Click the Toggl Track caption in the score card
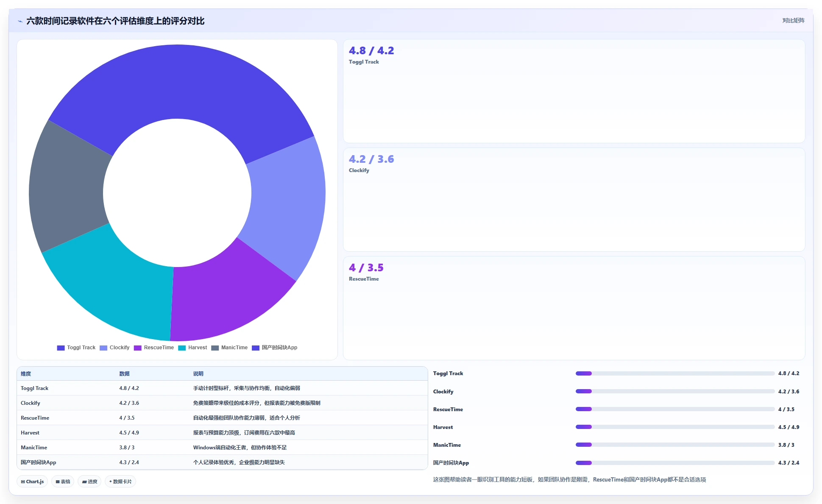This screenshot has height=504, width=822. [364, 62]
